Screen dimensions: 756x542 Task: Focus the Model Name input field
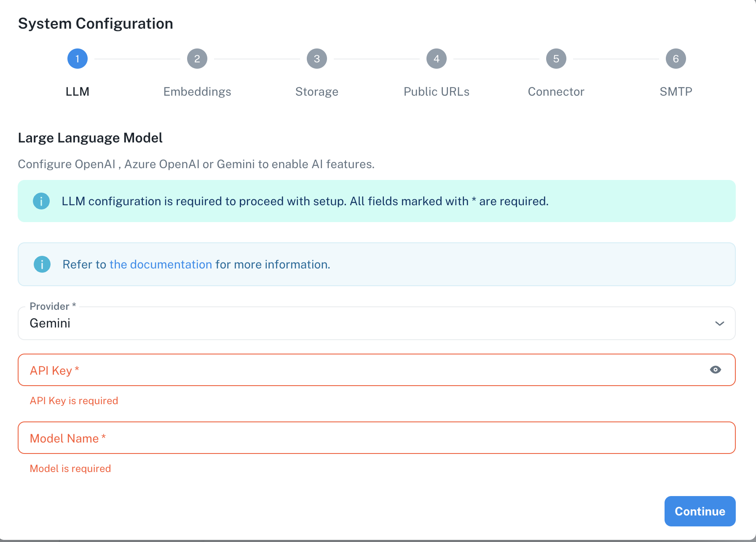pos(377,437)
